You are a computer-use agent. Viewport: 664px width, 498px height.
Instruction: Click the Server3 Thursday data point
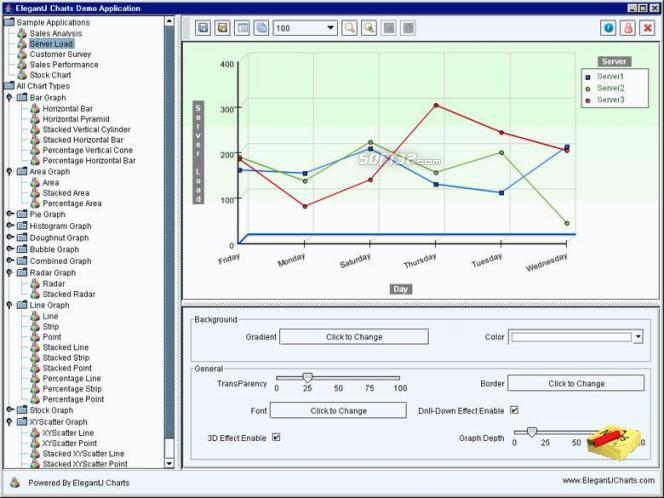click(x=436, y=105)
